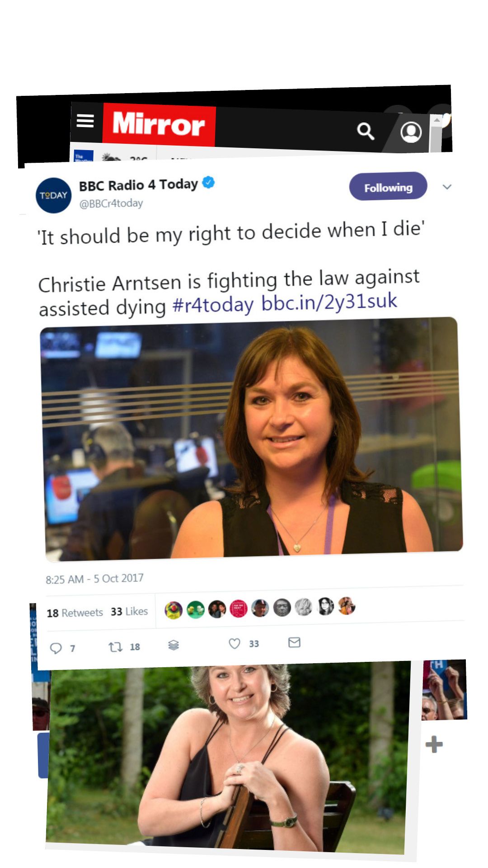488x868 pixels.
Task: Click the stacked layers buffer icon
Action: coord(174,645)
